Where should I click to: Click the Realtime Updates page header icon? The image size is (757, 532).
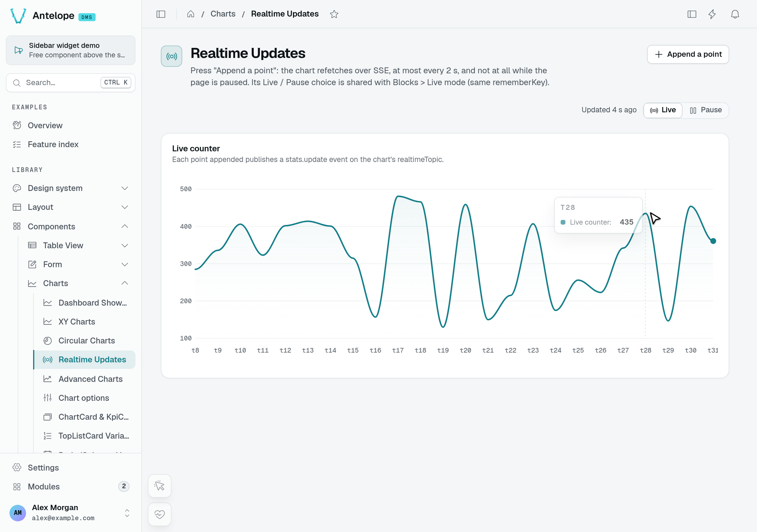(x=172, y=56)
